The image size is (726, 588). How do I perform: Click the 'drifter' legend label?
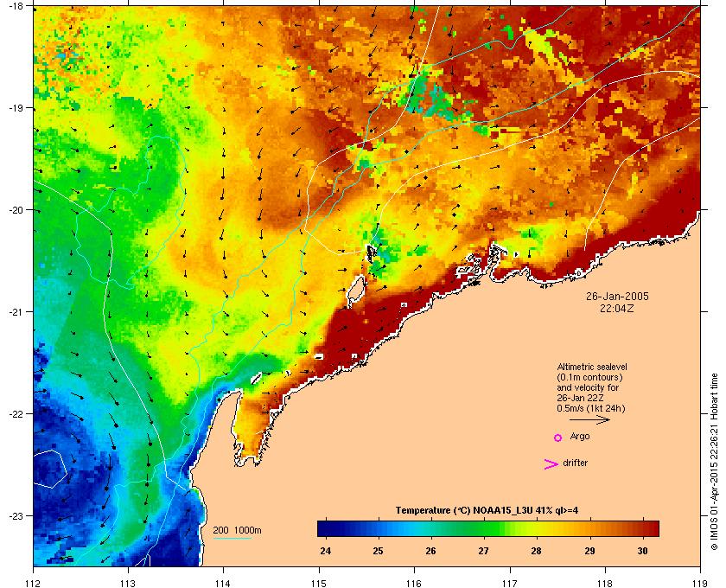(x=575, y=463)
